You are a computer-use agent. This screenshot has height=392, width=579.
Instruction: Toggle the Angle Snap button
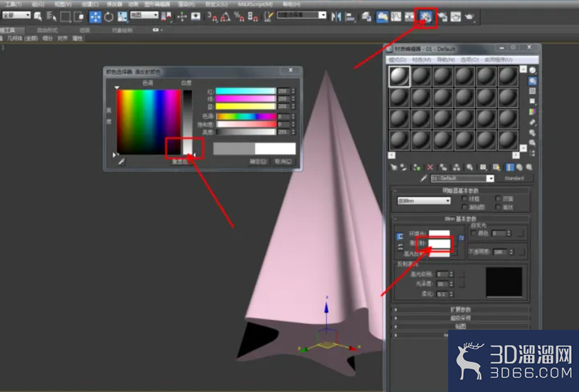pos(226,16)
